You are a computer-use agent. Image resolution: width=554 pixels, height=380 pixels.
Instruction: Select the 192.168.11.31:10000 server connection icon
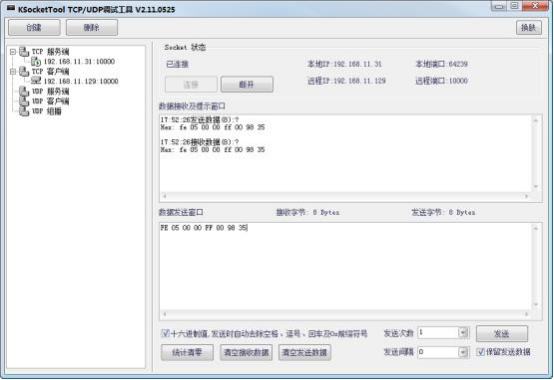[36, 61]
